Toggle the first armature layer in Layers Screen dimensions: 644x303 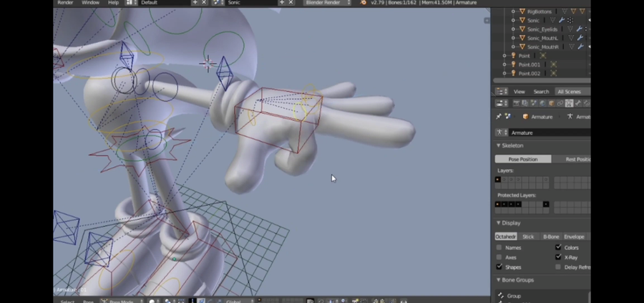click(x=498, y=180)
